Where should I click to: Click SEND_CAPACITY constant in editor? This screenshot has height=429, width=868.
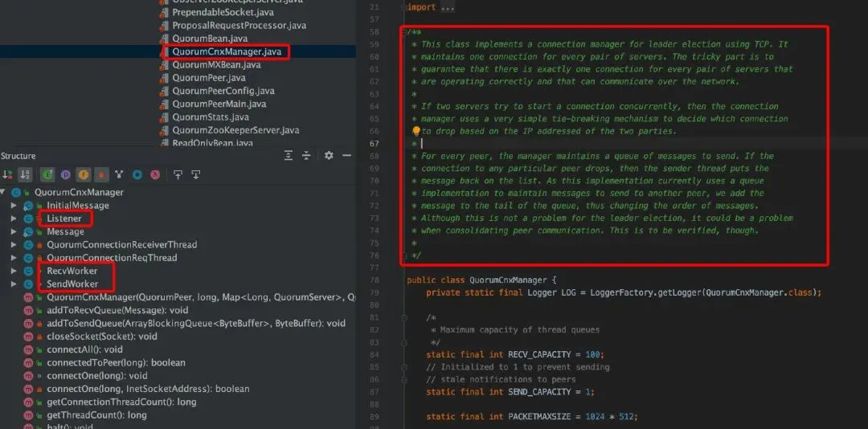540,392
